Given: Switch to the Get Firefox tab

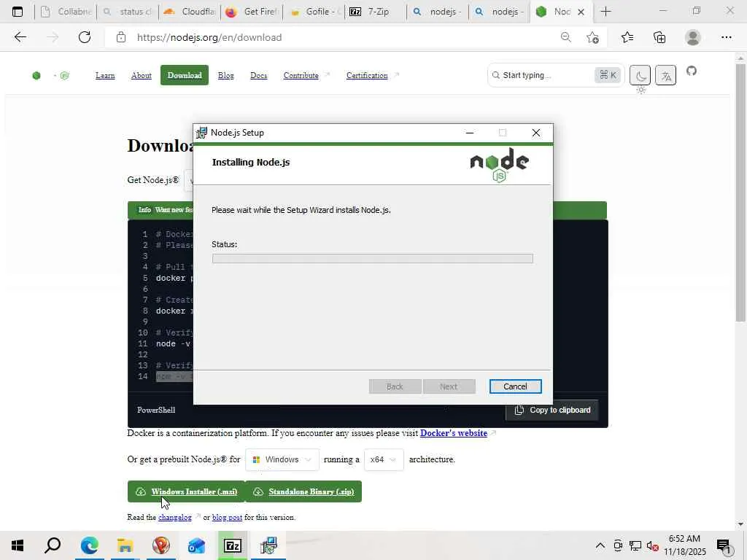Looking at the screenshot, I should pyautogui.click(x=252, y=12).
